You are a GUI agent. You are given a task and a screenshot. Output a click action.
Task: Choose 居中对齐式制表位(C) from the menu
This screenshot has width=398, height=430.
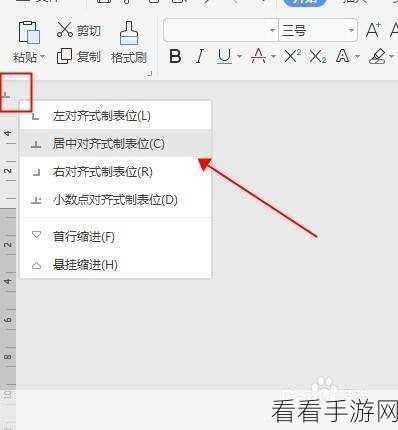pos(116,144)
